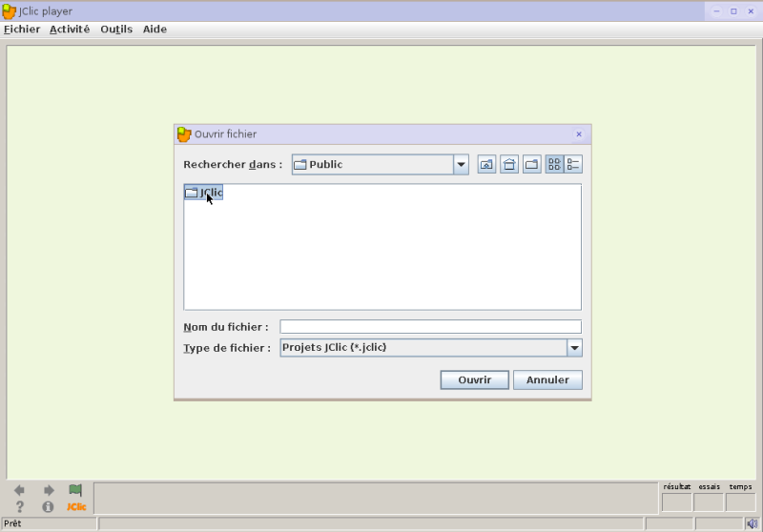
Task: Click the orange JClic logo button
Action: [x=76, y=506]
